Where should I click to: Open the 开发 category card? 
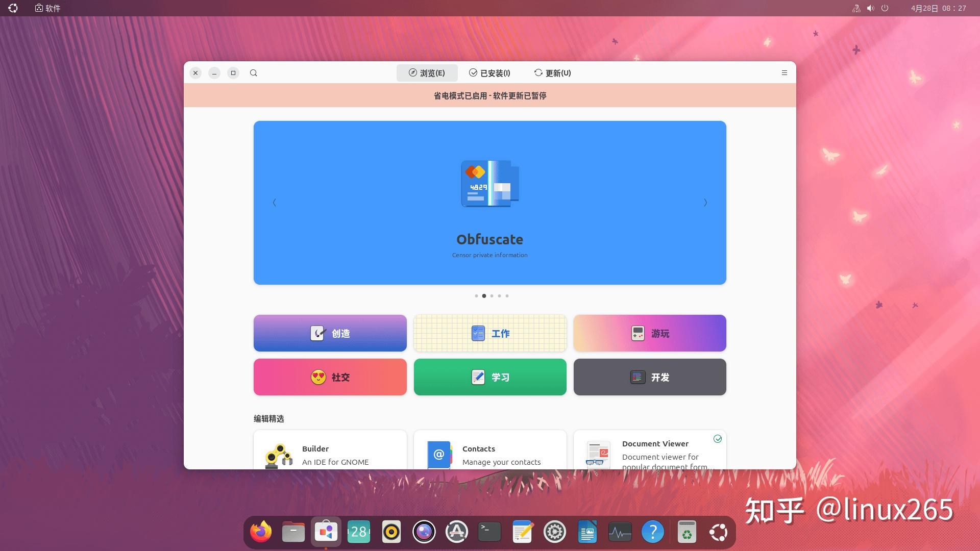649,377
